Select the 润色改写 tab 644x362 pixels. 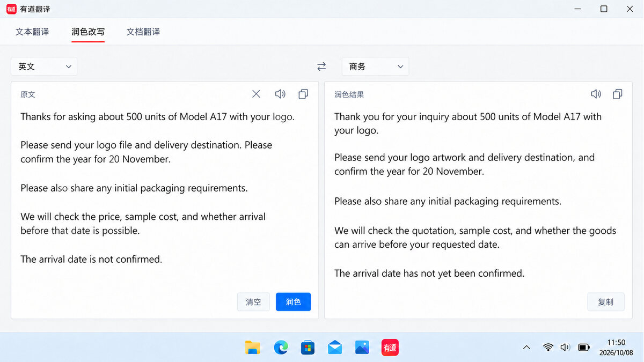tap(88, 32)
